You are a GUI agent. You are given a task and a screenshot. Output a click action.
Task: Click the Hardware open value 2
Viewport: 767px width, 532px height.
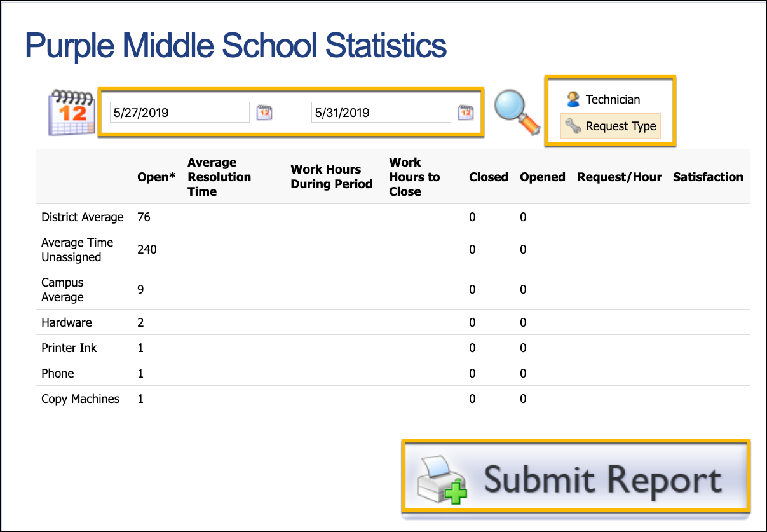point(140,322)
